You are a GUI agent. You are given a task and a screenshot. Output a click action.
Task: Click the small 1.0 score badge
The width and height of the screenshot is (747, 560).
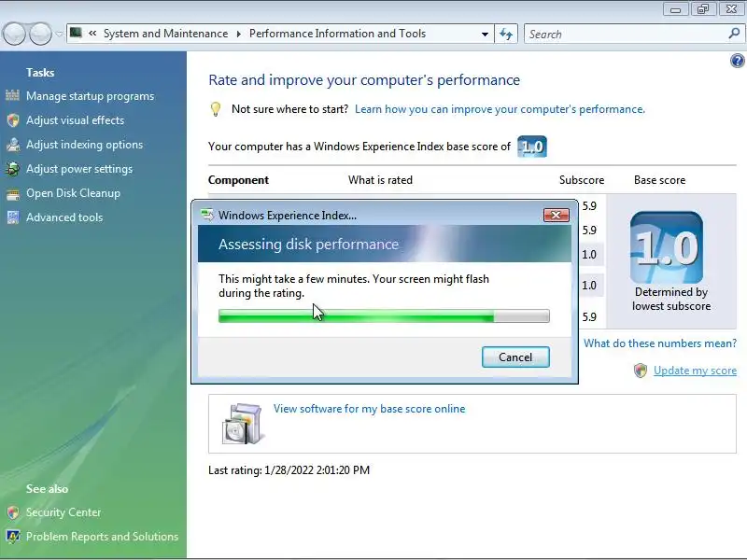click(532, 147)
